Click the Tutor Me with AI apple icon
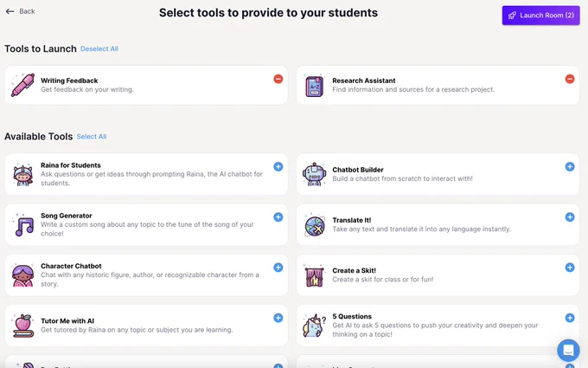 pos(22,326)
